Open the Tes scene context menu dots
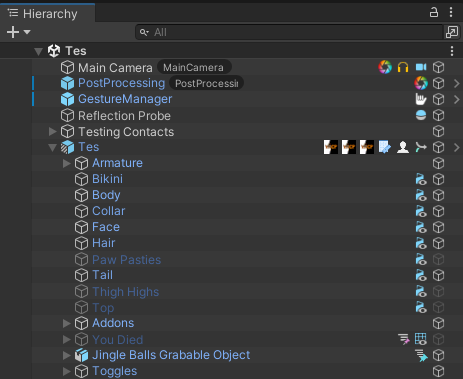This screenshot has width=463, height=379. [452, 51]
